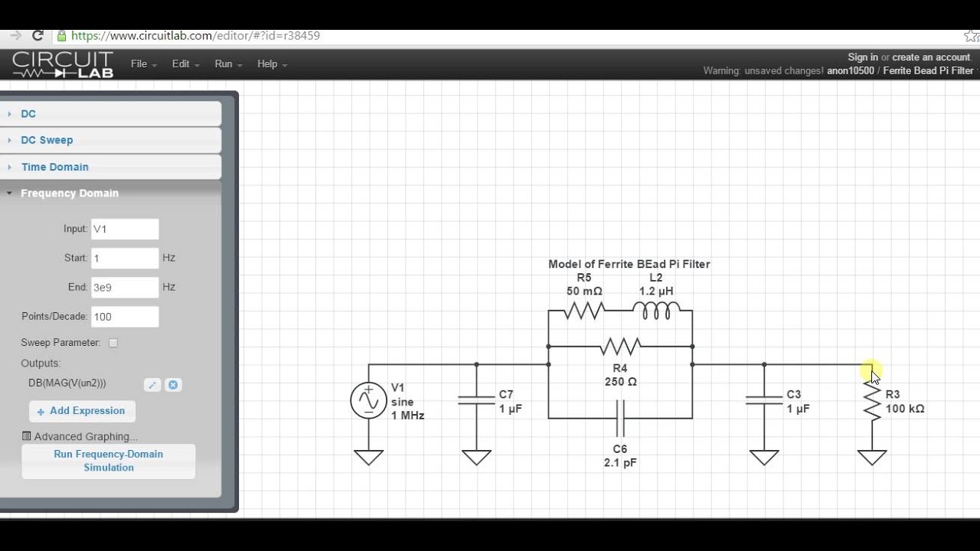
Task: Click the browser forward arrow
Action: (15, 36)
